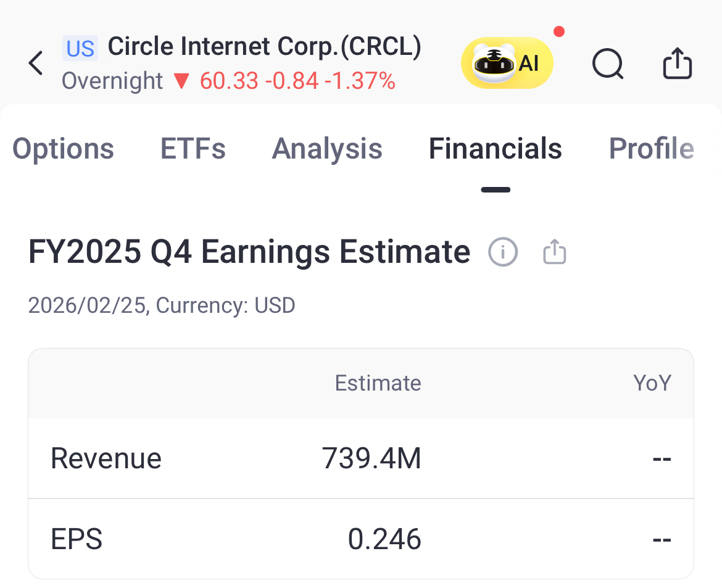722x588 pixels.
Task: Show info about the Earnings Estimate
Action: 503,252
